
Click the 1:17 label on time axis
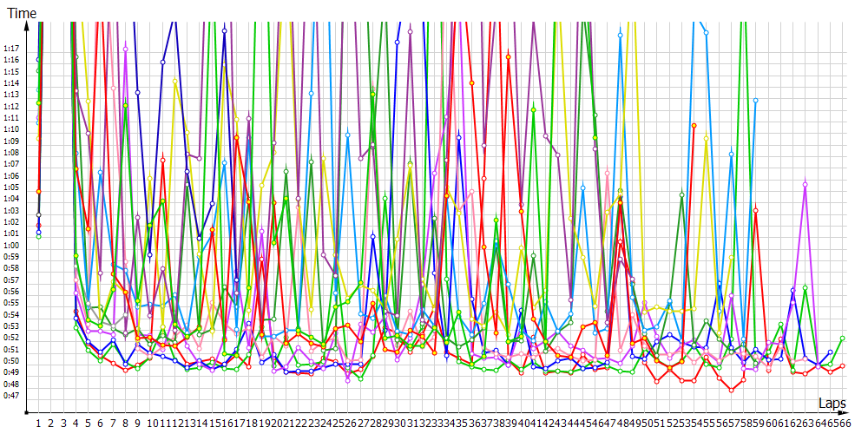(x=11, y=48)
